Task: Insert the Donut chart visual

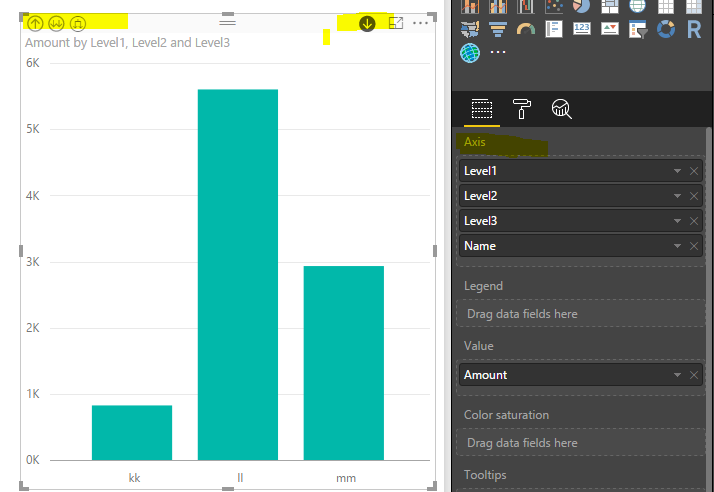Action: coord(666,29)
